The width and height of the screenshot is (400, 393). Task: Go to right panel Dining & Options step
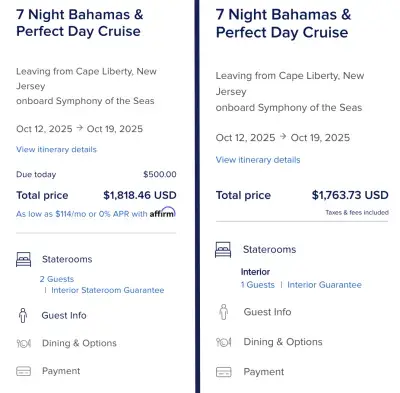tap(283, 342)
